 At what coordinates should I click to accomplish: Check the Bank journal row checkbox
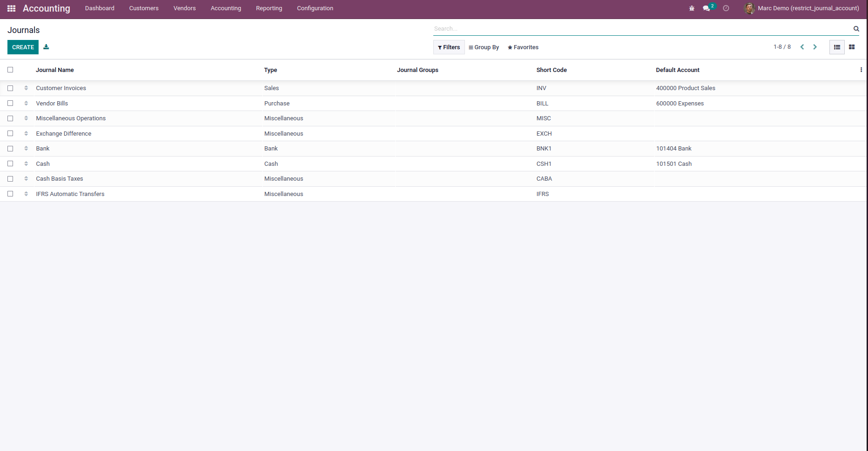tap(10, 149)
